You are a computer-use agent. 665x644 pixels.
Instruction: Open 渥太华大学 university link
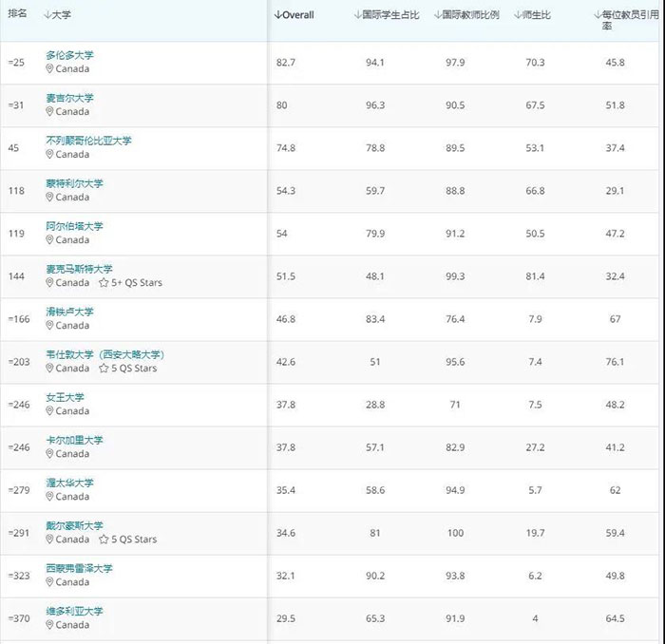[69, 483]
